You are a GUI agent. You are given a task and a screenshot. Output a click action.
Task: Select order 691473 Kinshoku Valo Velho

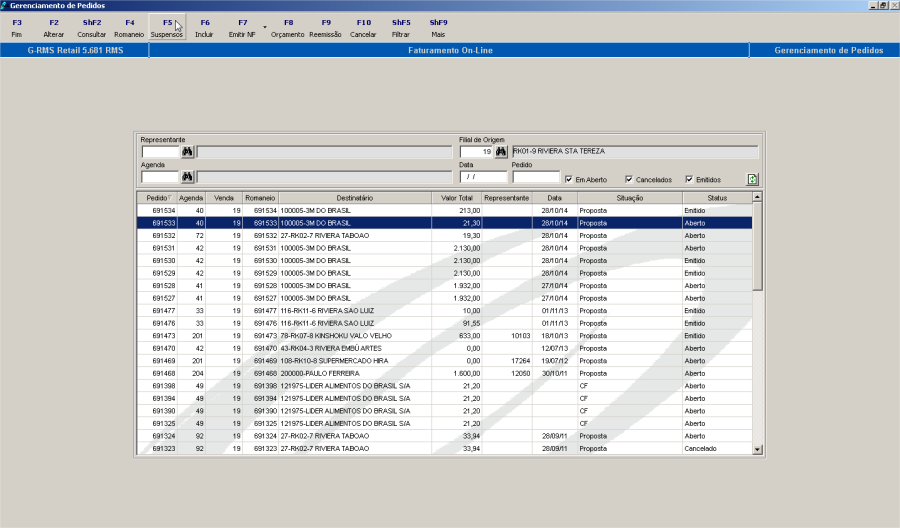coord(444,336)
